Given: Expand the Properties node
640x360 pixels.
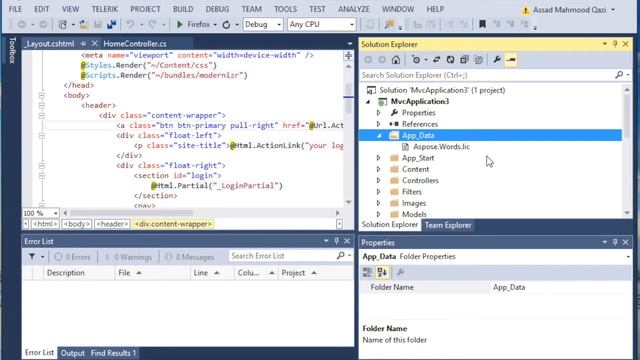Looking at the screenshot, I should [x=378, y=113].
